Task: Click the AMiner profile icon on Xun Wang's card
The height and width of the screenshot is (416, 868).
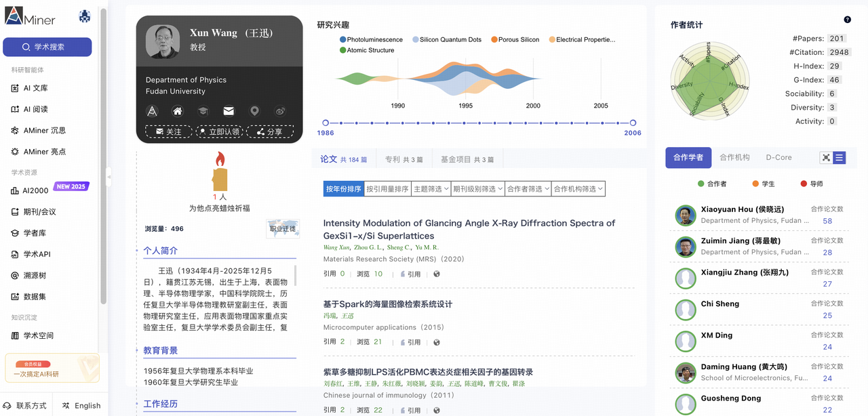Action: [x=152, y=111]
